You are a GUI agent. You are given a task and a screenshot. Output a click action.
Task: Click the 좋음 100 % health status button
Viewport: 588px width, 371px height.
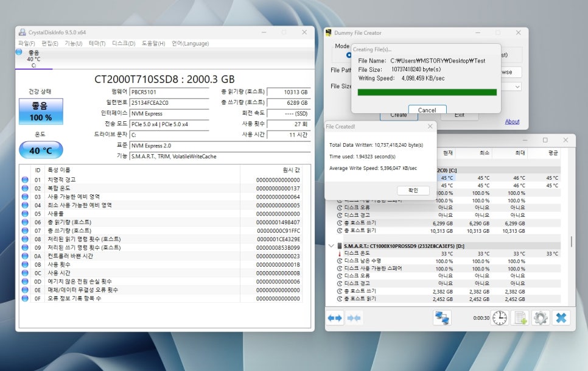point(41,111)
